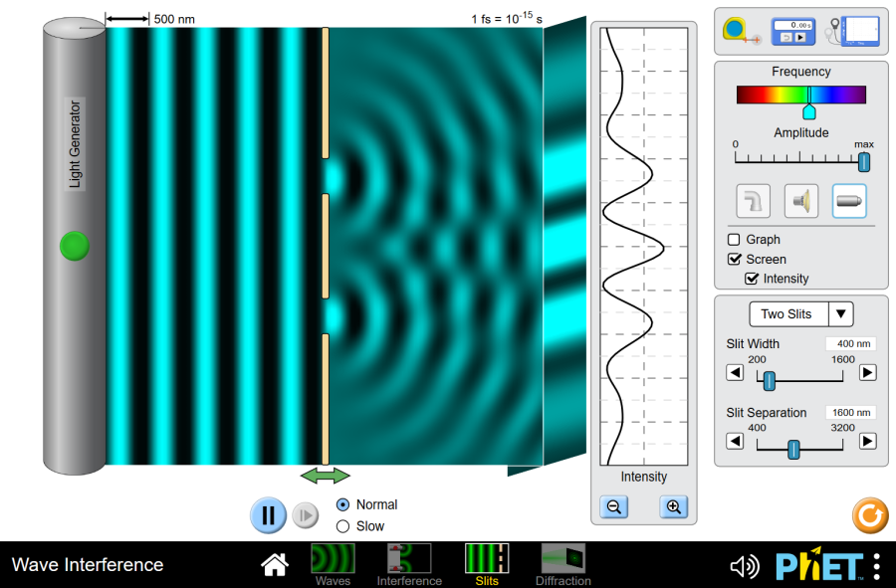Image resolution: width=896 pixels, height=588 pixels.
Task: Take the wave meter probe tool
Action: point(852,31)
